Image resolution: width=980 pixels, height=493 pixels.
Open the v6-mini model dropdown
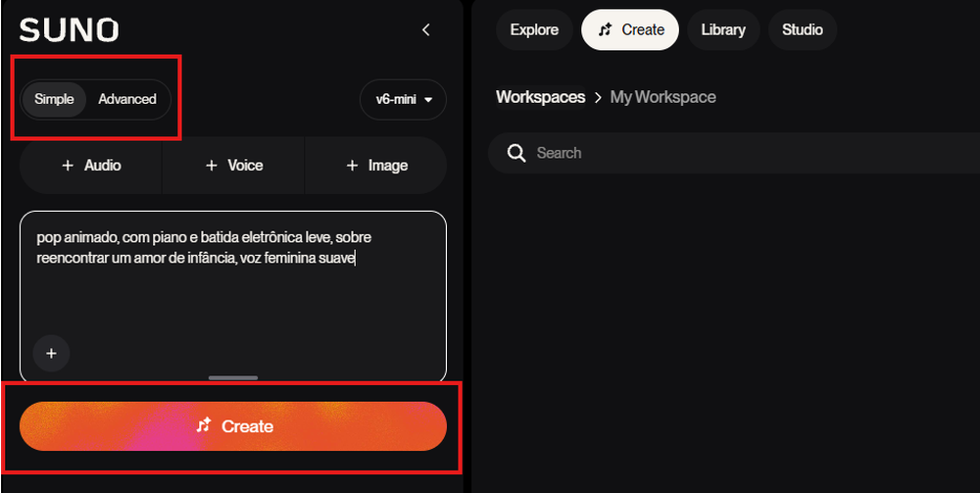pyautogui.click(x=403, y=99)
